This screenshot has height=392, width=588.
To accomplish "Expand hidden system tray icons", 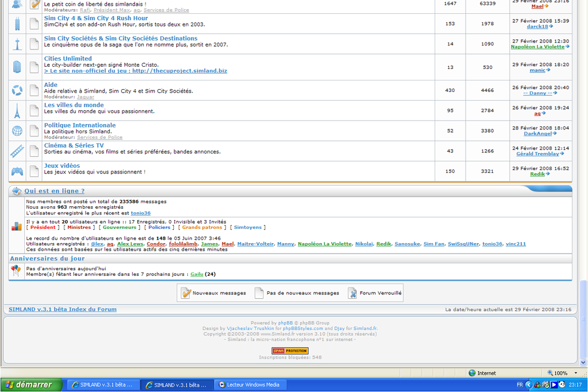I will coord(529,385).
